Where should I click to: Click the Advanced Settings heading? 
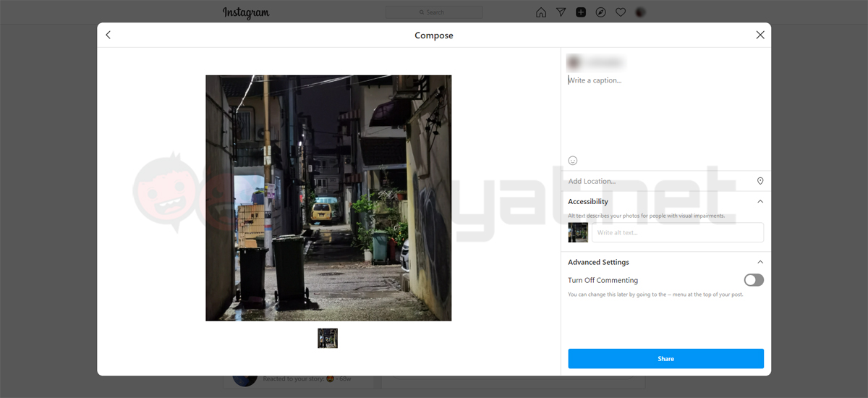[598, 262]
